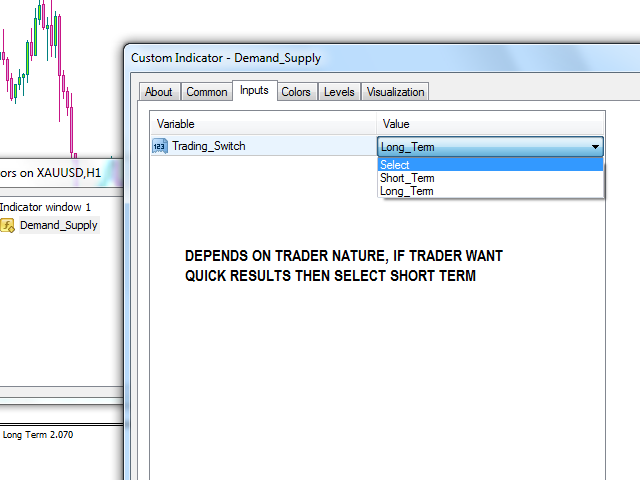Screen dimensions: 640x480
Task: Select the Inputs tab
Action: point(254,91)
